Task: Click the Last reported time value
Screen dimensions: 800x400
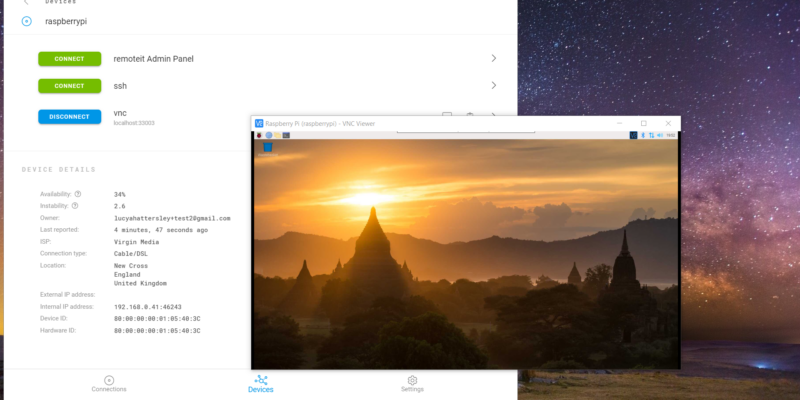Action: [x=161, y=230]
